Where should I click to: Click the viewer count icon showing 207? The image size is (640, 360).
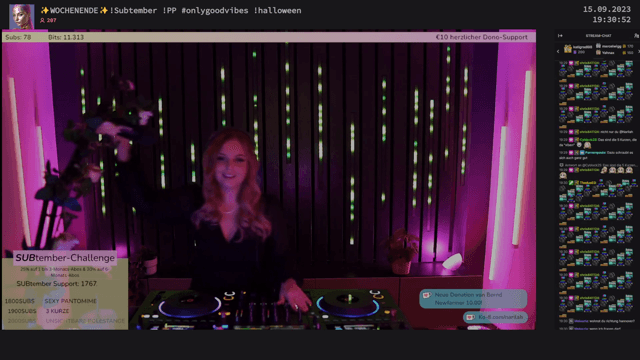click(42, 20)
